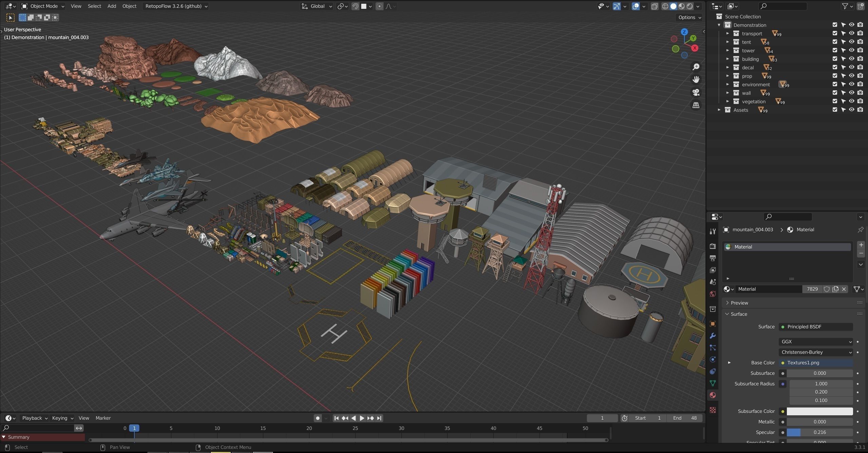Click the Subsurface Color white swatch
868x453 pixels.
click(819, 411)
